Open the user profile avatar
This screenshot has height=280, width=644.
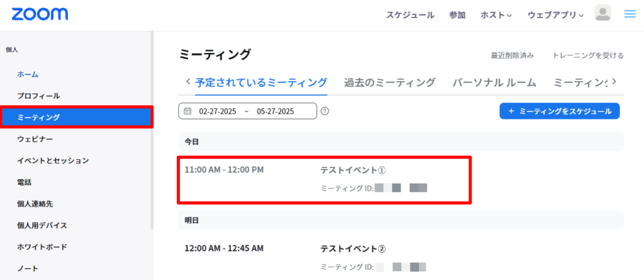[x=602, y=13]
